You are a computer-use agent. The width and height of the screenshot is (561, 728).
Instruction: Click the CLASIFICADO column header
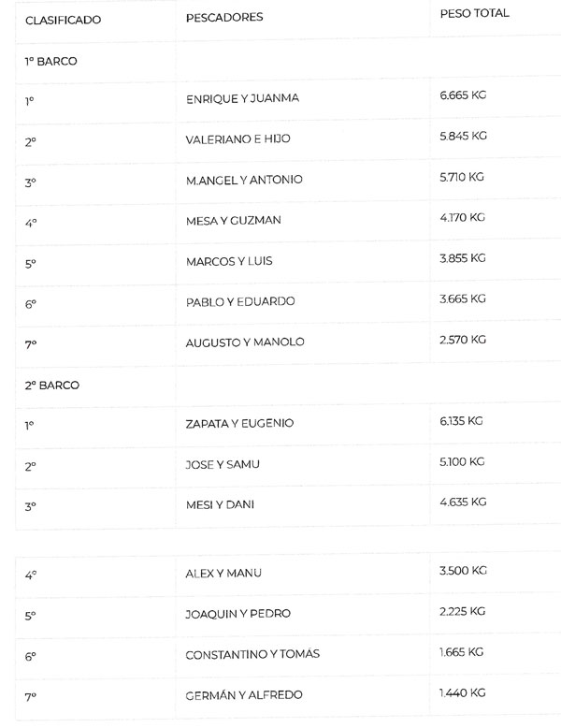point(63,20)
